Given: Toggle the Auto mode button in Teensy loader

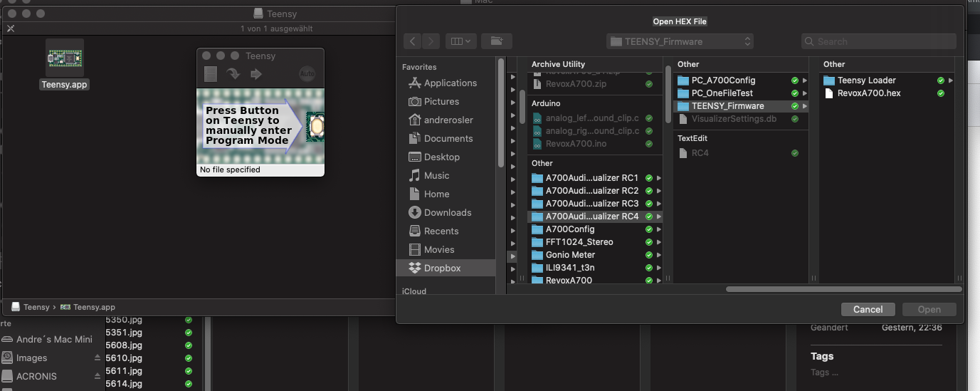Looking at the screenshot, I should coord(307,74).
